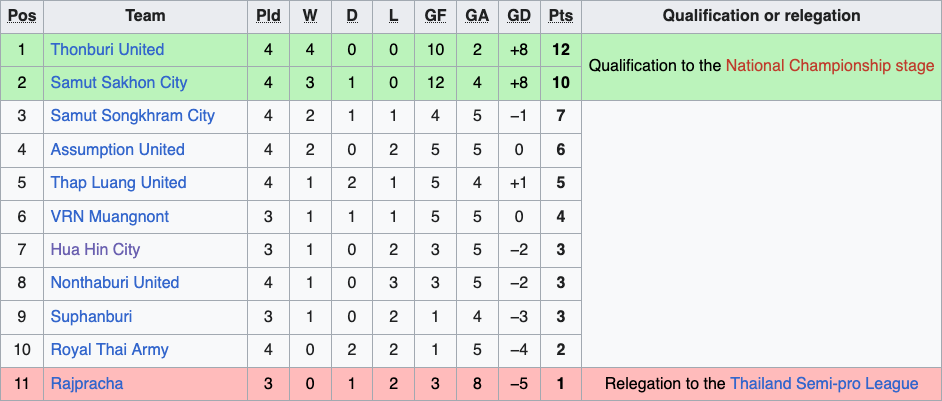Click the Team column header
The image size is (942, 401).
pyautogui.click(x=146, y=16)
